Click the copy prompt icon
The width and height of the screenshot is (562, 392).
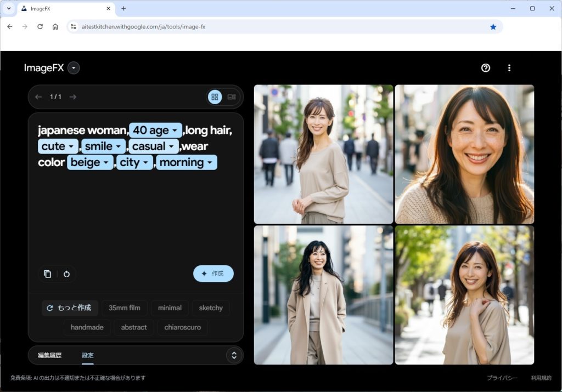pos(48,274)
